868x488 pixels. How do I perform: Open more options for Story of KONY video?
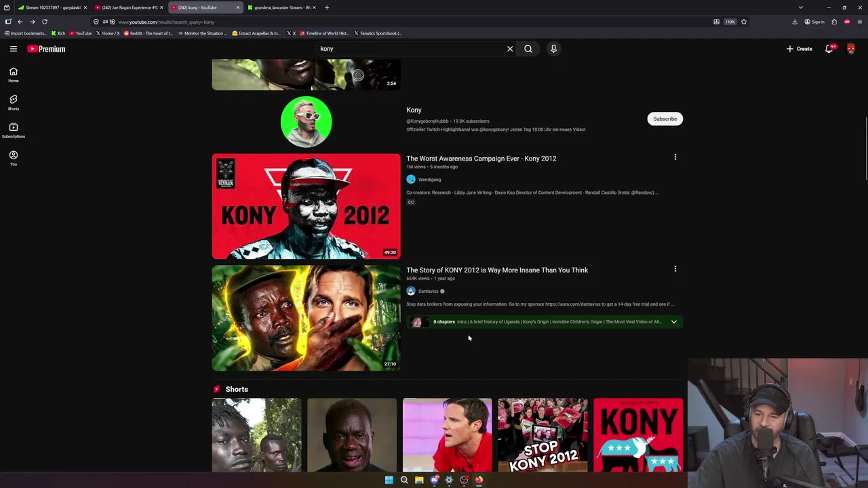675,269
